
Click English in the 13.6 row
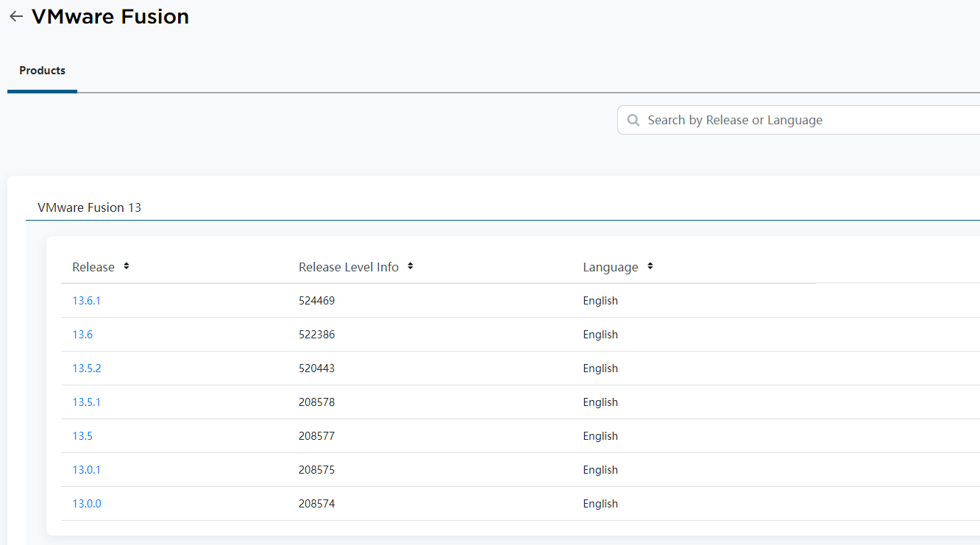(600, 335)
